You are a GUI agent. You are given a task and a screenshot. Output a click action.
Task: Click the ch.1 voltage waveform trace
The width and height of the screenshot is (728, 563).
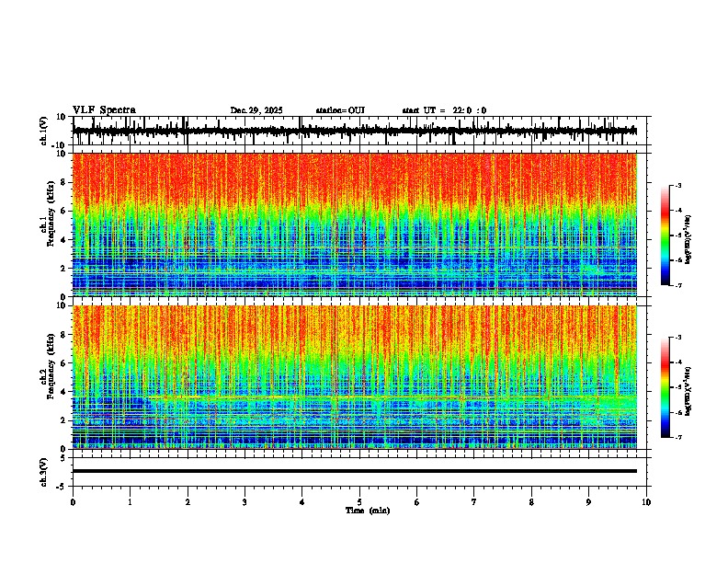(355, 131)
